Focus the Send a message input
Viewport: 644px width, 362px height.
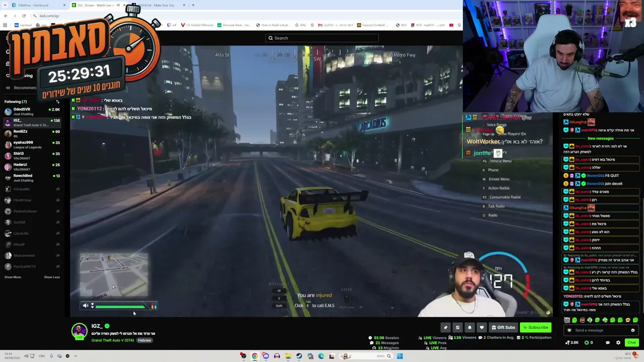601,330
